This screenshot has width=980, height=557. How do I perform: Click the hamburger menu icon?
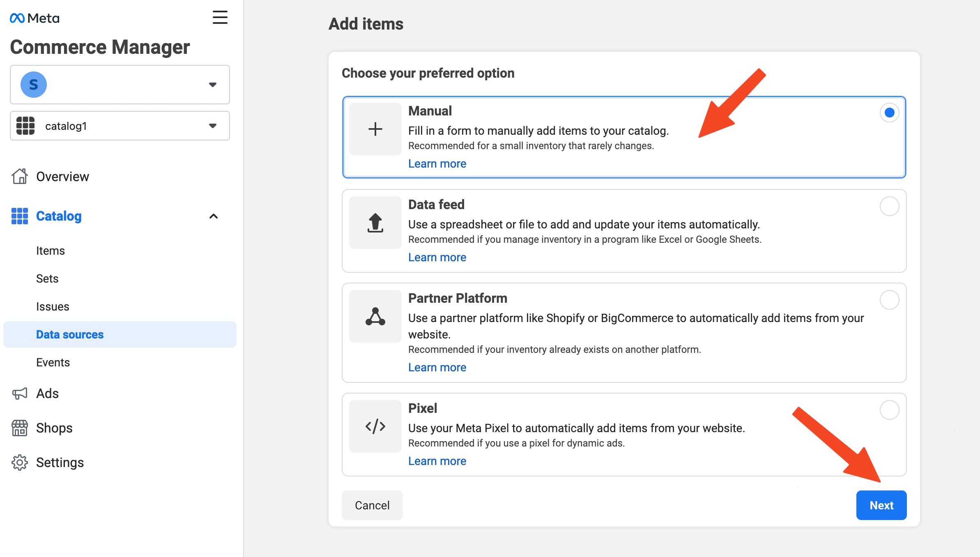(x=220, y=18)
